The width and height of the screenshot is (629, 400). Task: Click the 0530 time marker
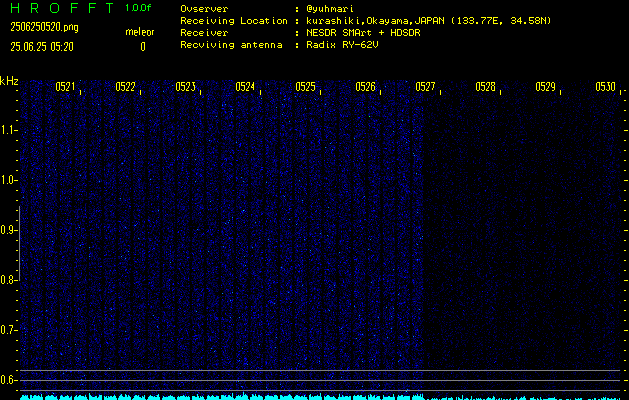pyautogui.click(x=606, y=87)
